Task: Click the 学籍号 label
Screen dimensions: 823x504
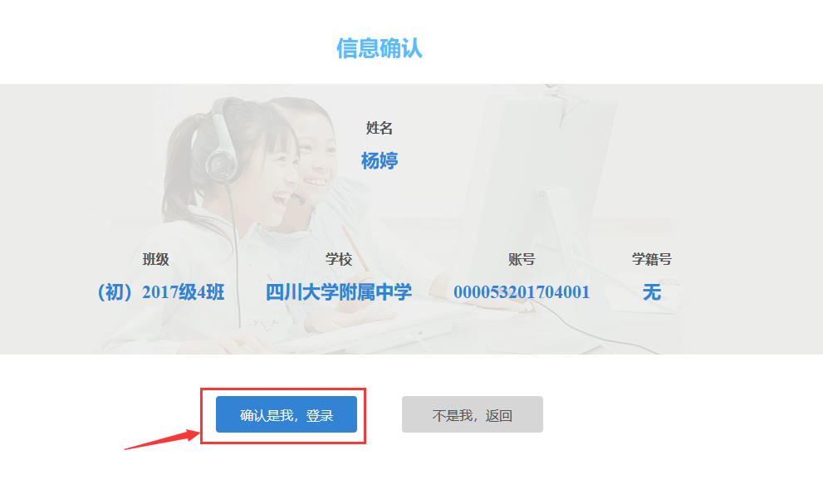Action: (651, 259)
